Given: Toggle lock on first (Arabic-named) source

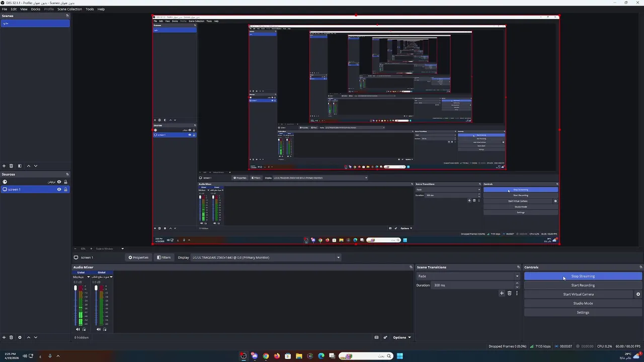Looking at the screenshot, I should click(x=65, y=182).
